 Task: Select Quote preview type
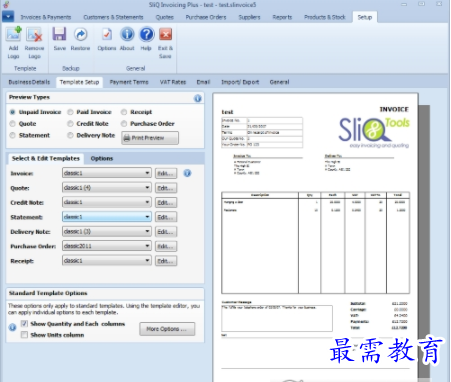click(x=13, y=124)
